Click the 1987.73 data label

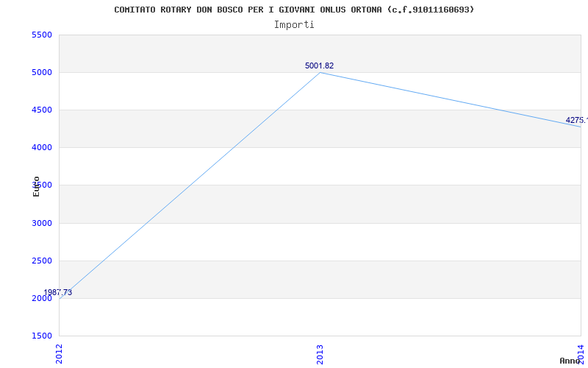click(x=58, y=292)
